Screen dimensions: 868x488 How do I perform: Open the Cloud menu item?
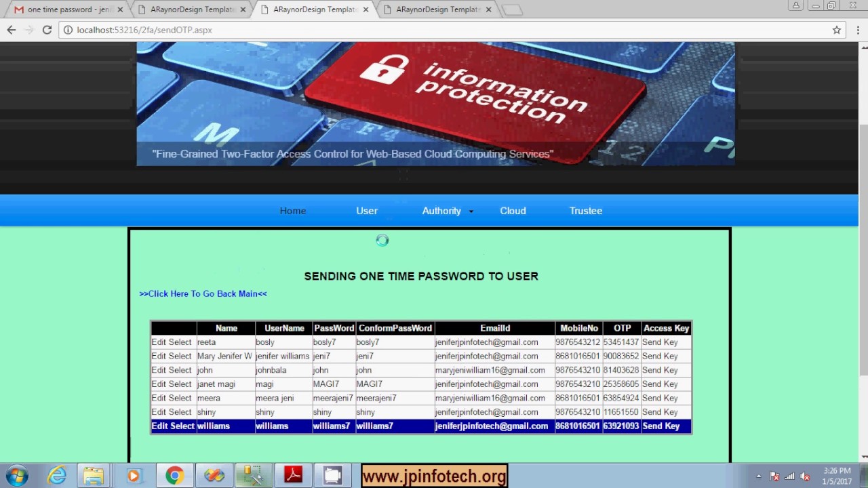click(x=513, y=211)
